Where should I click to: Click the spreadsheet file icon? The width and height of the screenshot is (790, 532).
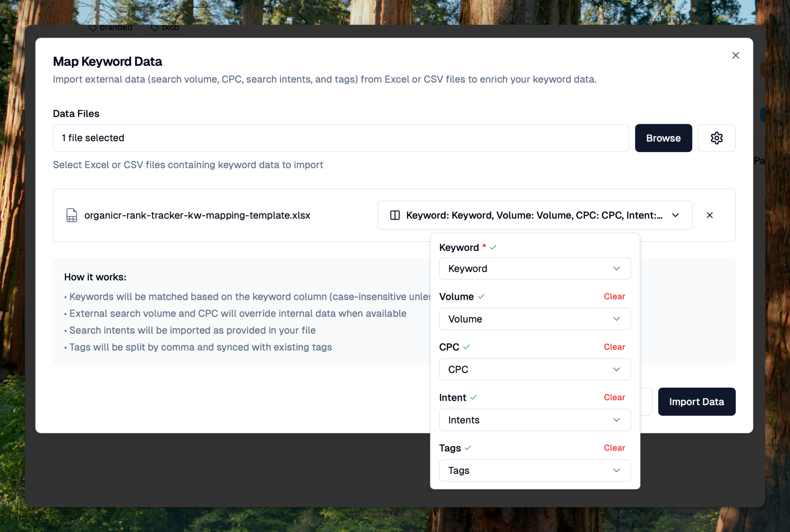72,215
